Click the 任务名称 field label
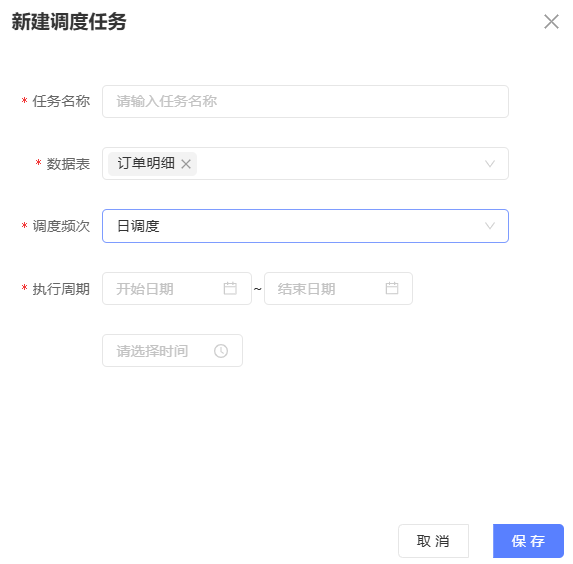This screenshot has height=564, width=573. [x=61, y=101]
